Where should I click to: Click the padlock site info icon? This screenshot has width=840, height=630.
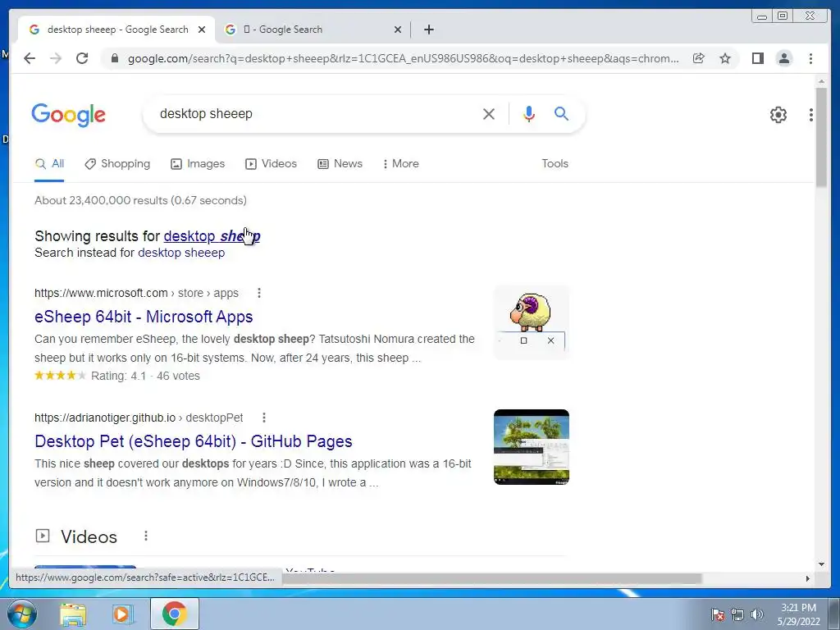click(114, 58)
